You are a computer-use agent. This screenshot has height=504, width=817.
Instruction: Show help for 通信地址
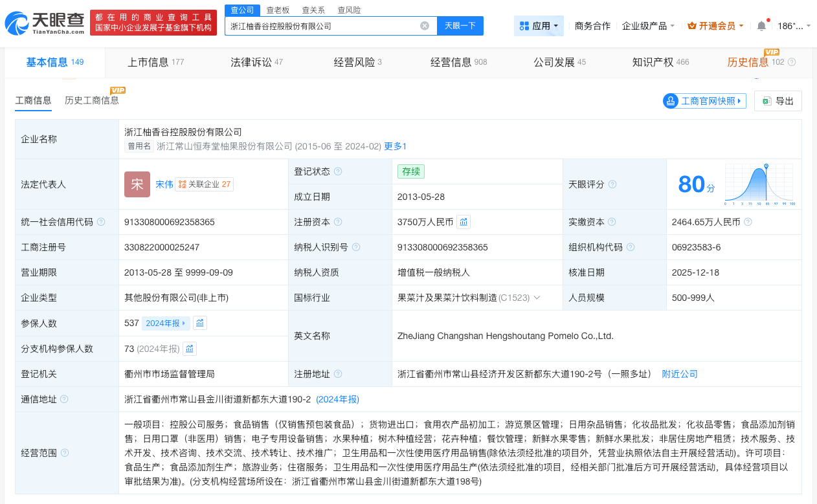point(64,399)
